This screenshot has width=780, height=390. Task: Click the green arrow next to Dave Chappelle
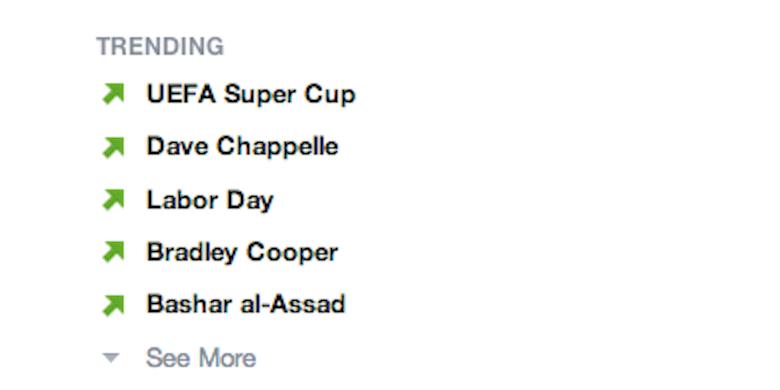click(x=113, y=147)
